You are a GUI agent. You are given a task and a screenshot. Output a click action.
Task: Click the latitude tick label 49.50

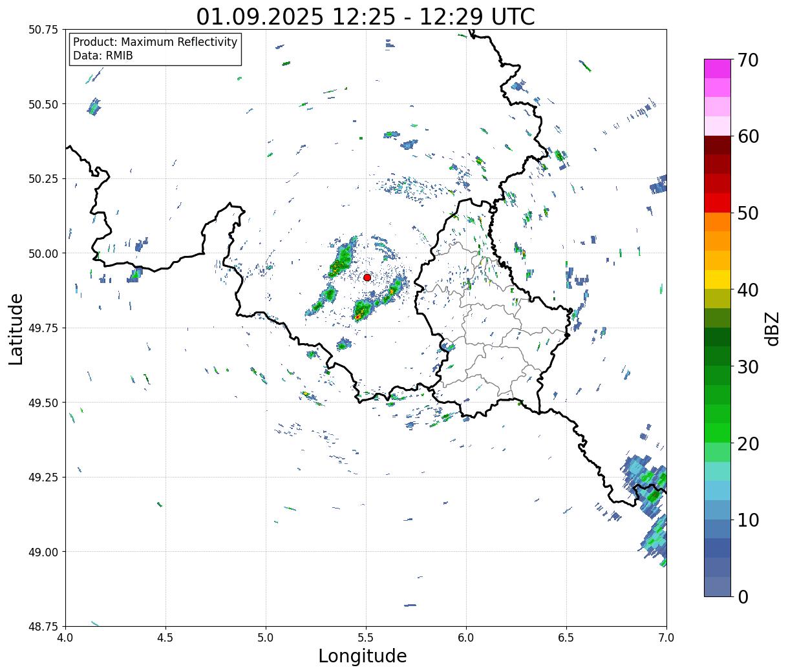(43, 403)
